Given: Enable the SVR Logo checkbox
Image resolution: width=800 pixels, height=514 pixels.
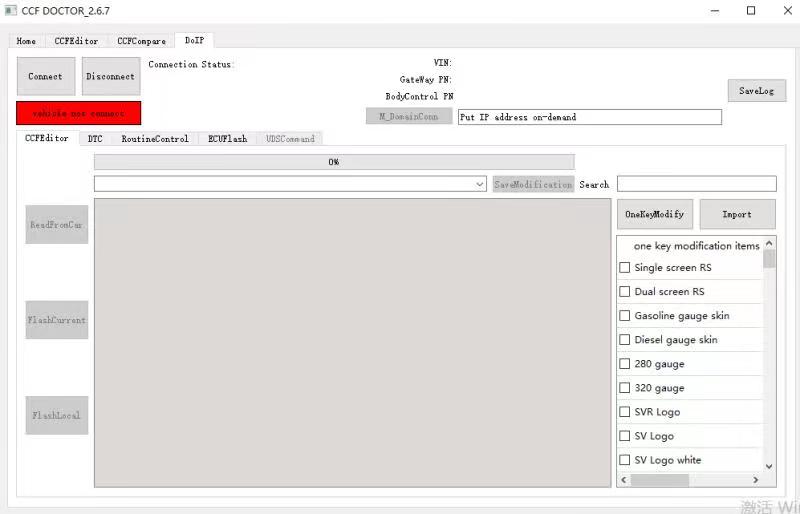Looking at the screenshot, I should [625, 412].
